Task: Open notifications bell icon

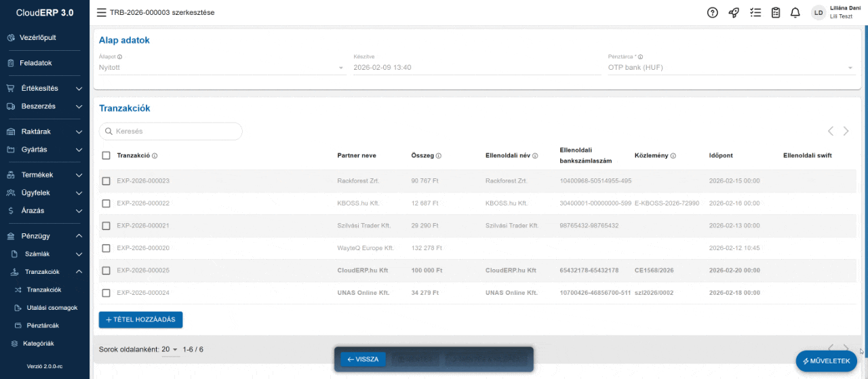Action: coord(795,12)
